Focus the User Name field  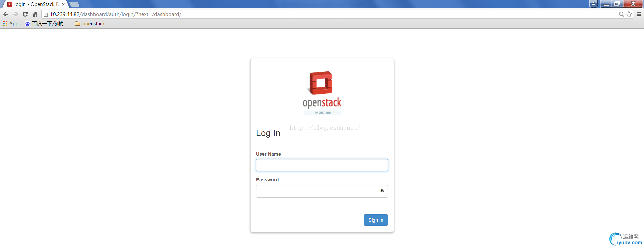322,165
